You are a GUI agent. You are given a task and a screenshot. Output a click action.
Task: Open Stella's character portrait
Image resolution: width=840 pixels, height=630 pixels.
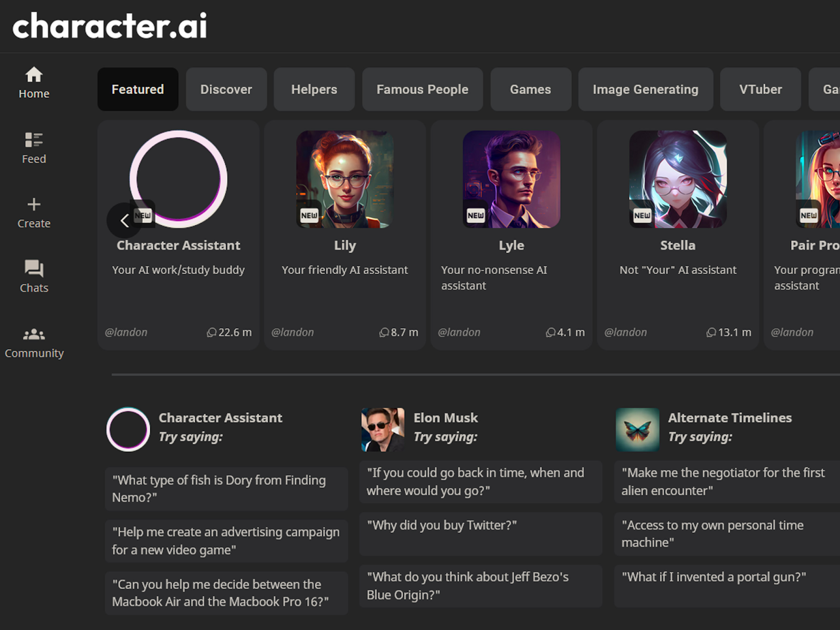[678, 179]
